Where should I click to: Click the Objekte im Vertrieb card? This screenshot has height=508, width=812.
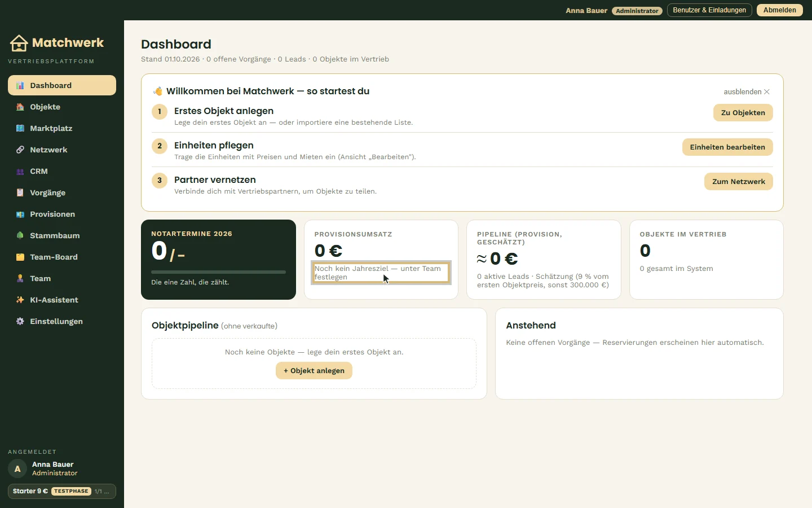pos(707,260)
